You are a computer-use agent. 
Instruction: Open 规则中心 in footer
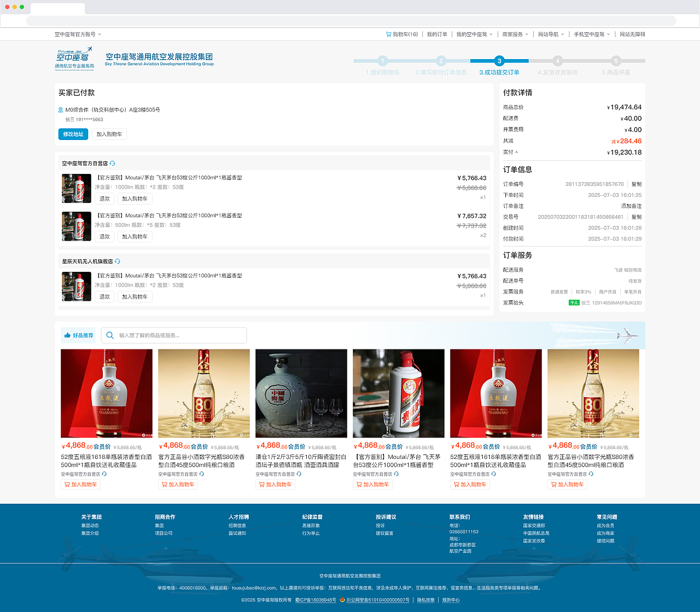(451, 600)
